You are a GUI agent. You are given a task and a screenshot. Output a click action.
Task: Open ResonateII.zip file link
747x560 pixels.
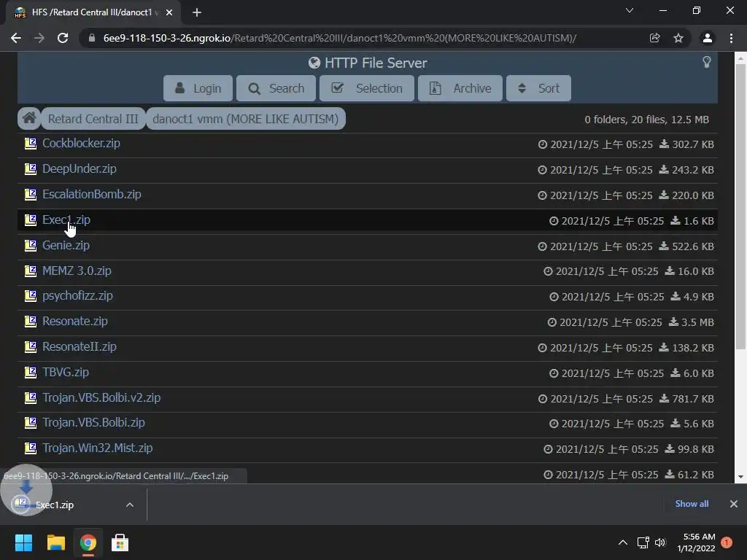[x=79, y=346]
